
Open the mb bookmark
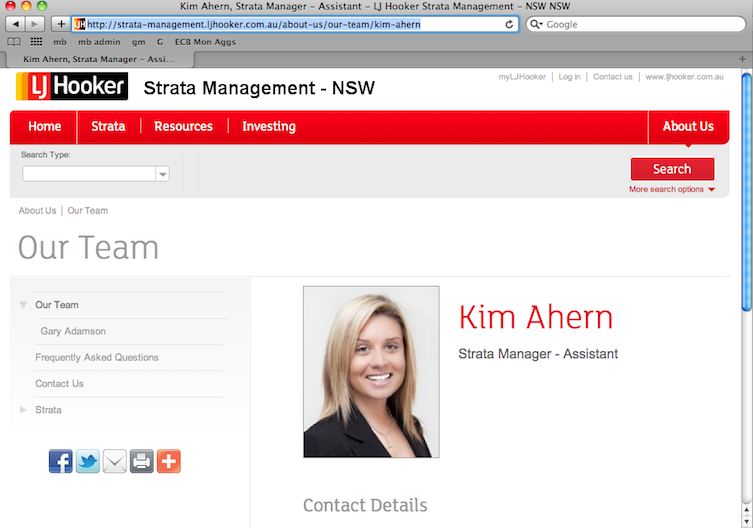(60, 42)
